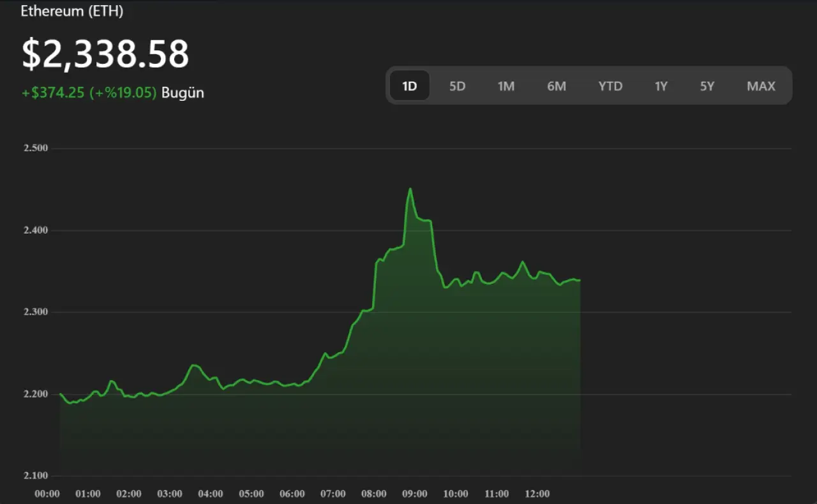Click the 01:00 time axis label
This screenshot has height=504, width=817.
coord(88,494)
